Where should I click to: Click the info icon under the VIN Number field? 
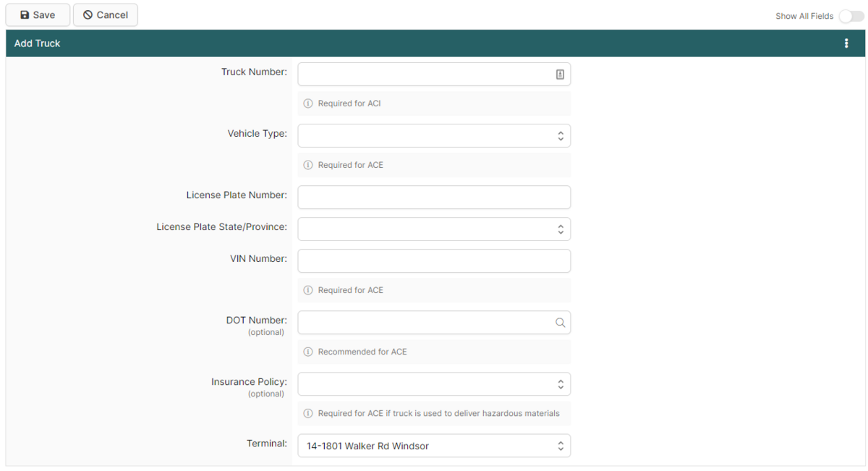pyautogui.click(x=308, y=289)
